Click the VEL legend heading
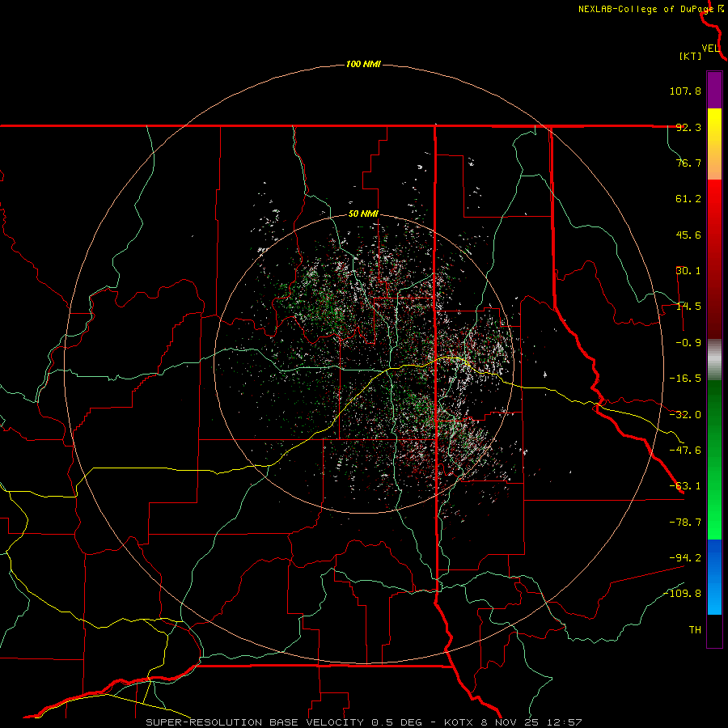 pyautogui.click(x=710, y=49)
